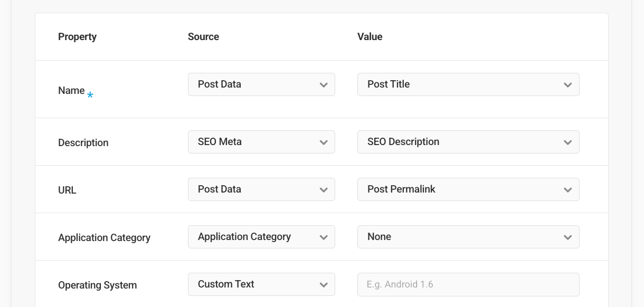Open the Post Title value dropdown
This screenshot has width=644, height=307.
(x=468, y=84)
